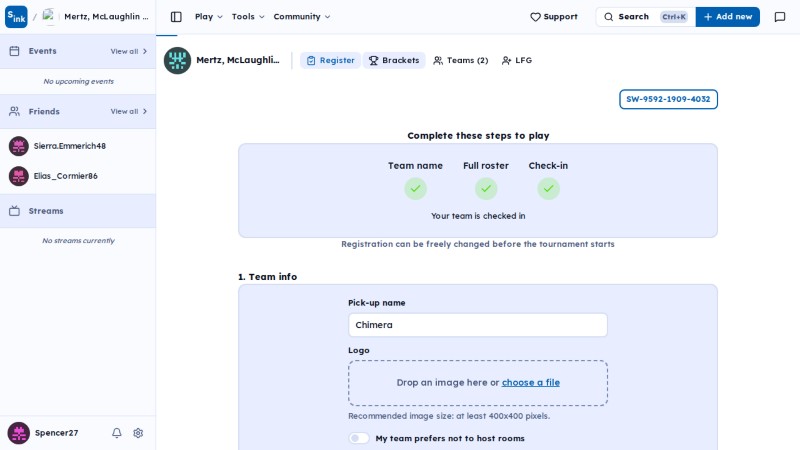Image resolution: width=800 pixels, height=450 pixels.
Task: Click the Friends section header
Action: click(x=78, y=111)
